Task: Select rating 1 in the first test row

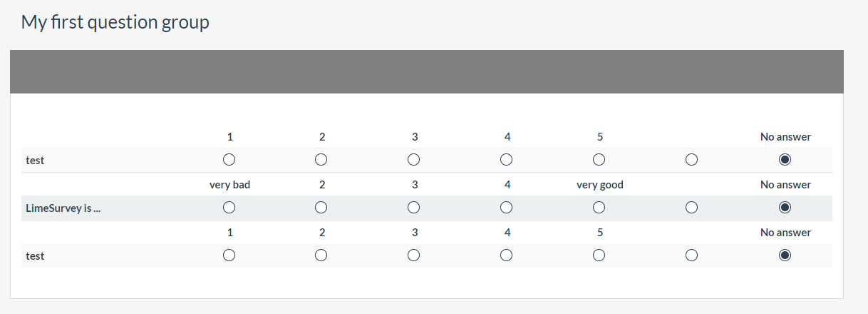Action: click(x=229, y=159)
